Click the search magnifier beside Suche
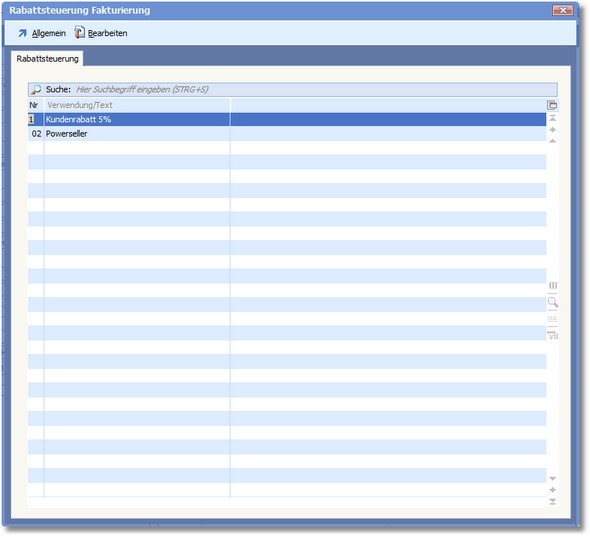The height and width of the screenshot is (537, 590). click(35, 90)
